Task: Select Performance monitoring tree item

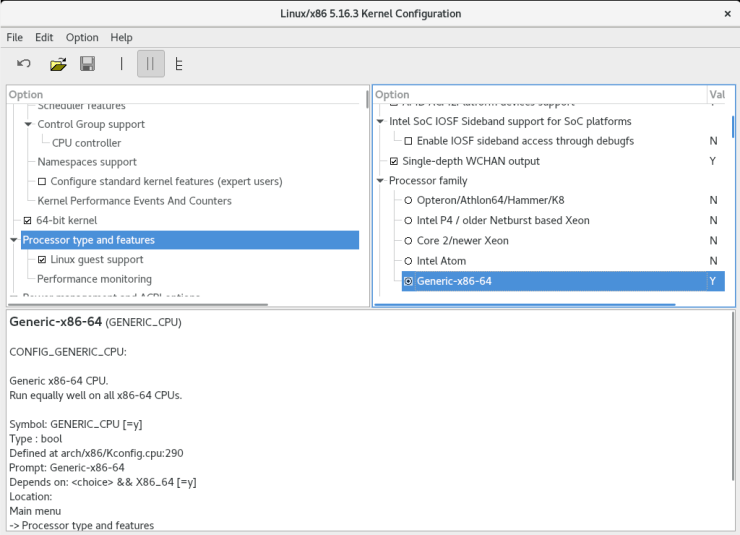Action: (x=94, y=279)
